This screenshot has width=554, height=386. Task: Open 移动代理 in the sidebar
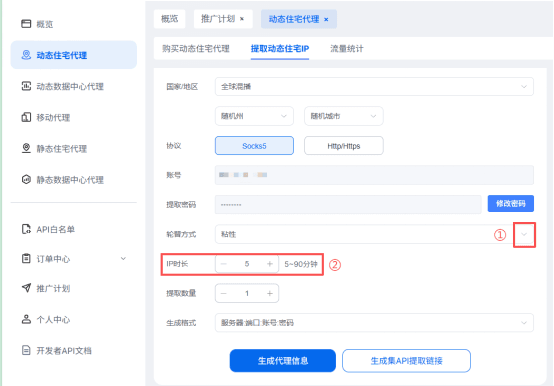coord(53,117)
